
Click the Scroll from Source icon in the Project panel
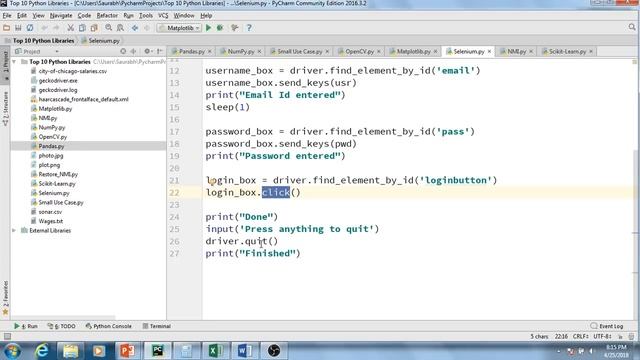coord(123,51)
